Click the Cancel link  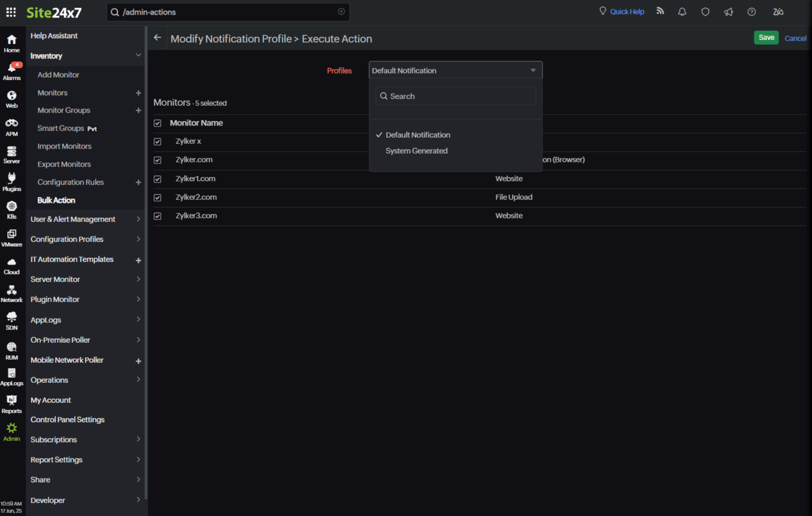[x=795, y=38]
